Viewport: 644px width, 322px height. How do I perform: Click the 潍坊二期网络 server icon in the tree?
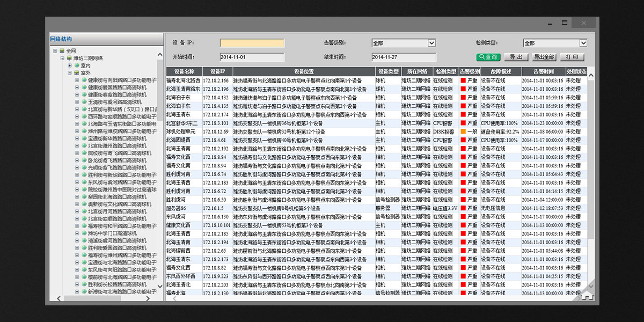[69, 58]
